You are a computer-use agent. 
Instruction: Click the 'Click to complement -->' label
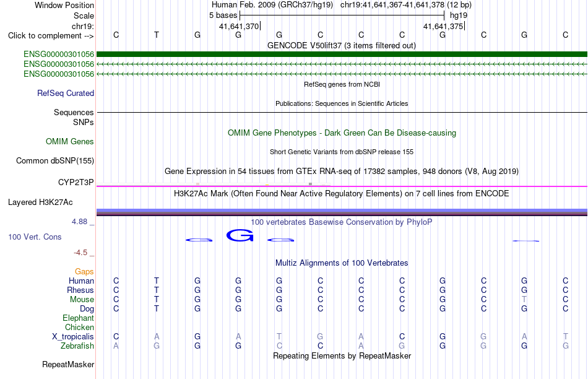pyautogui.click(x=51, y=36)
